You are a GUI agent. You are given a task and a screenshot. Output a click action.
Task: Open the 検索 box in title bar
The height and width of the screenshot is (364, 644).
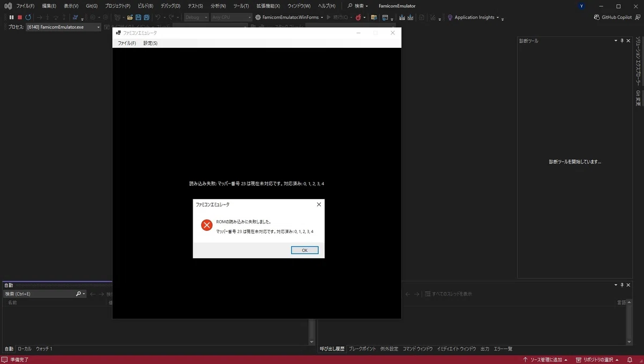(357, 6)
